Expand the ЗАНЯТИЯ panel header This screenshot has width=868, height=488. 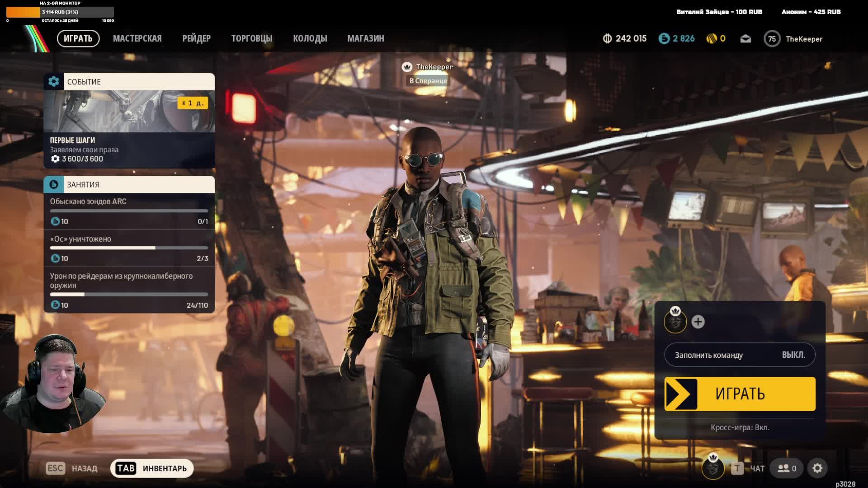click(129, 184)
